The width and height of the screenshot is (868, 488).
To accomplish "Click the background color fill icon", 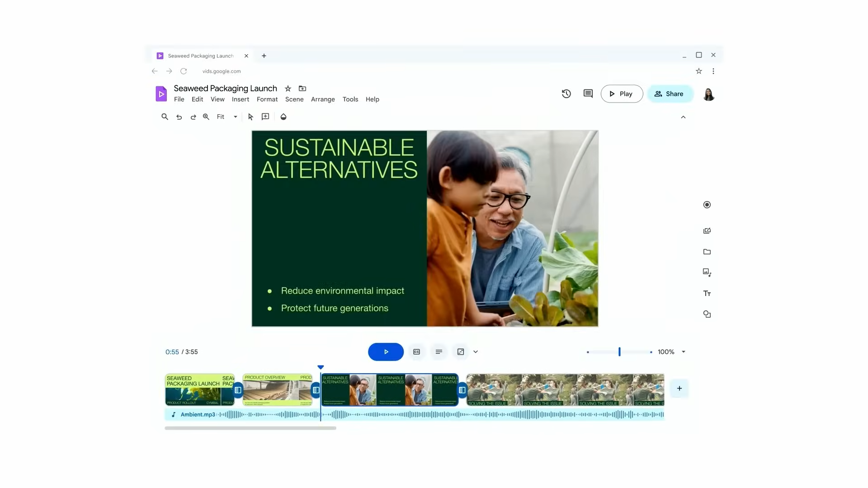I will (x=283, y=117).
